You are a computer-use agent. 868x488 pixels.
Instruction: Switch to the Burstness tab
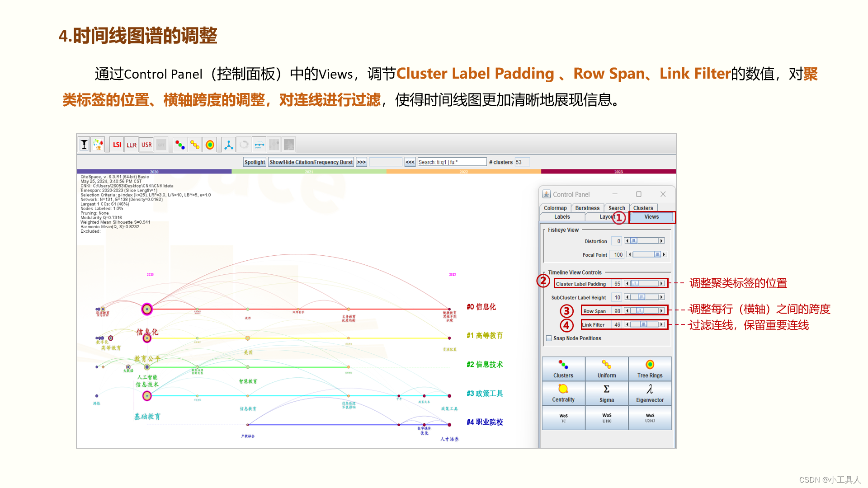(587, 208)
